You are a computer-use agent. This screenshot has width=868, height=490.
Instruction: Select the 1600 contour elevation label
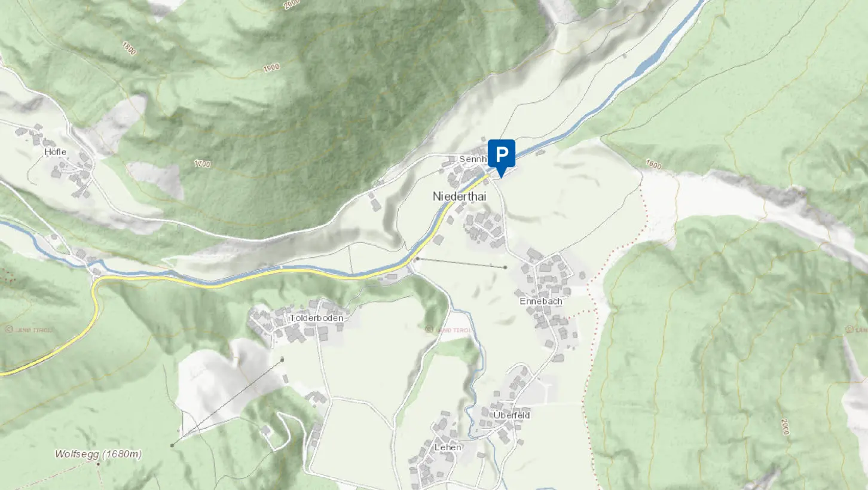[653, 164]
